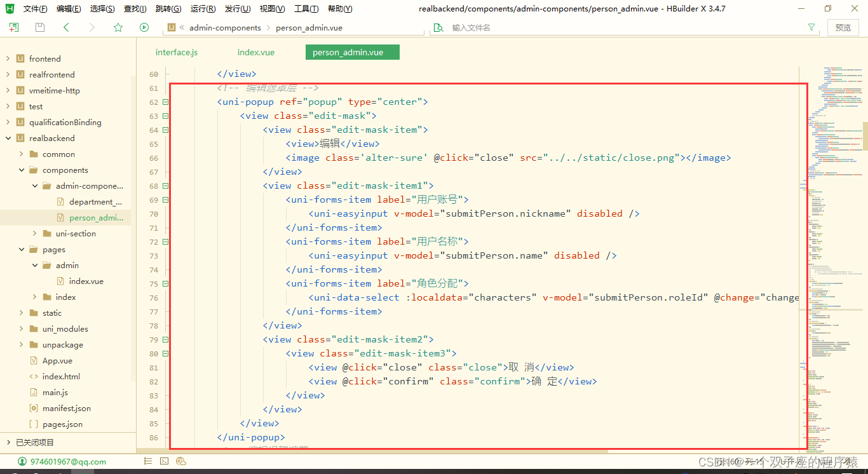Click the index.html file icon
868x474 pixels.
click(34, 376)
